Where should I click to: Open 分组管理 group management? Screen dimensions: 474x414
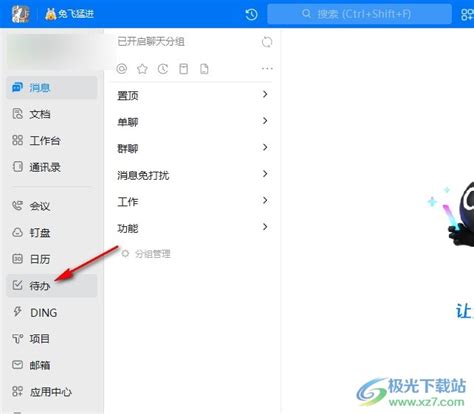[x=146, y=254]
